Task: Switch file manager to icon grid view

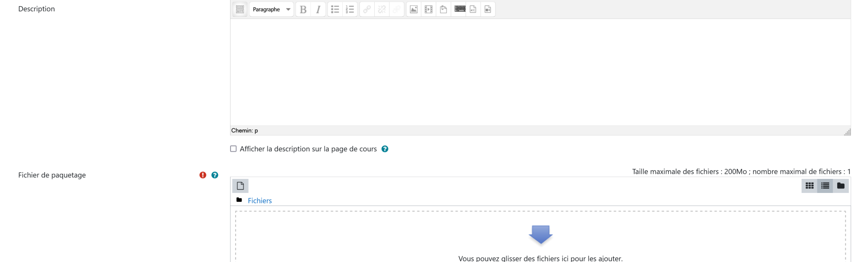Action: point(809,186)
